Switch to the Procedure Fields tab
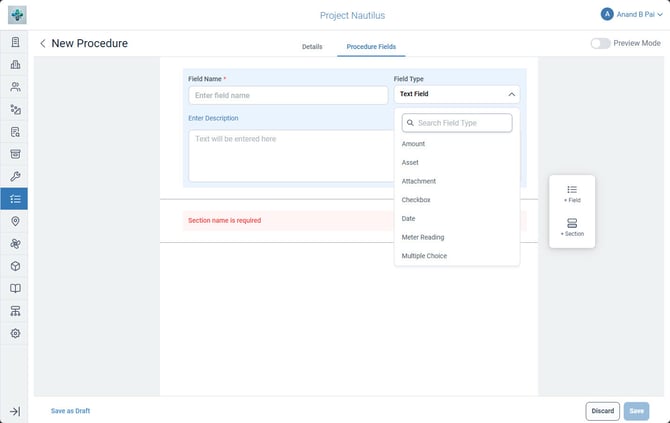The image size is (670, 423). pos(371,47)
